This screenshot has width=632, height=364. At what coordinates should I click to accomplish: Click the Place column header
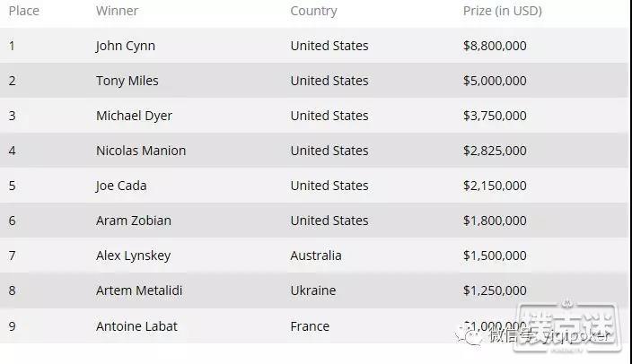[23, 12]
